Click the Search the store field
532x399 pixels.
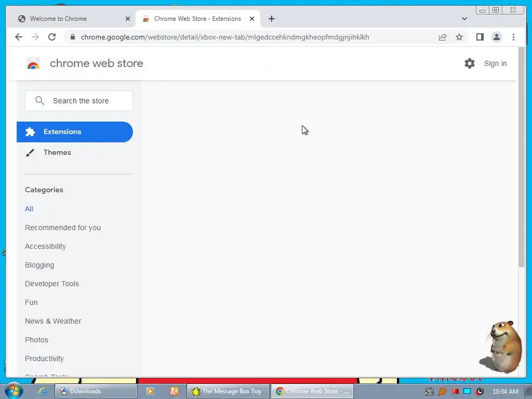(x=79, y=101)
